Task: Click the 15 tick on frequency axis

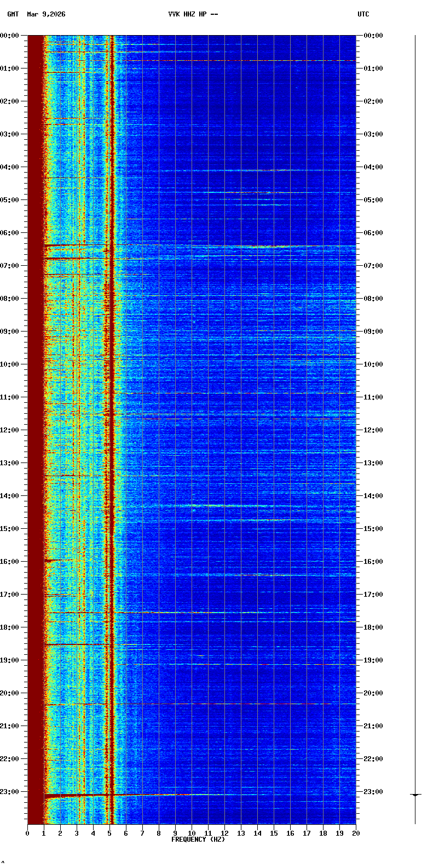Action: tap(274, 833)
